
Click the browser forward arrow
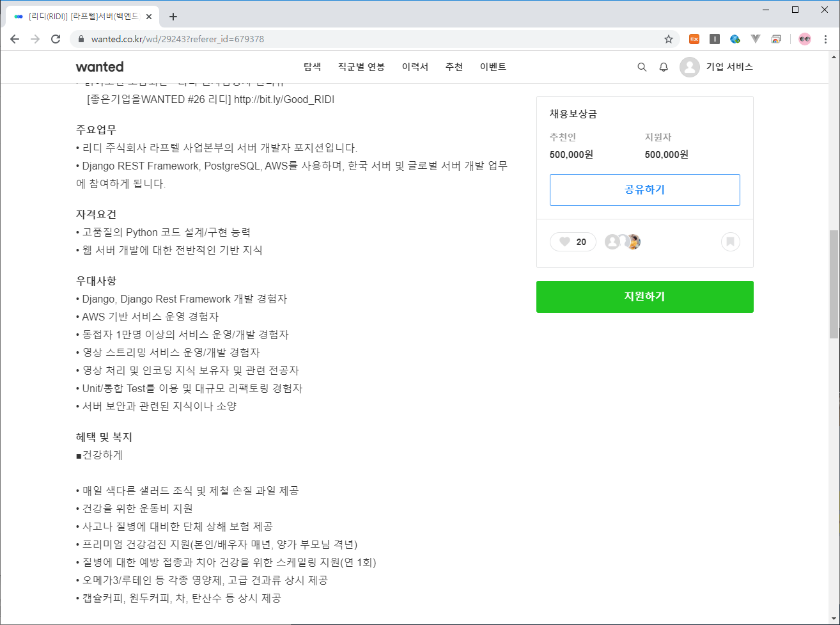point(35,39)
